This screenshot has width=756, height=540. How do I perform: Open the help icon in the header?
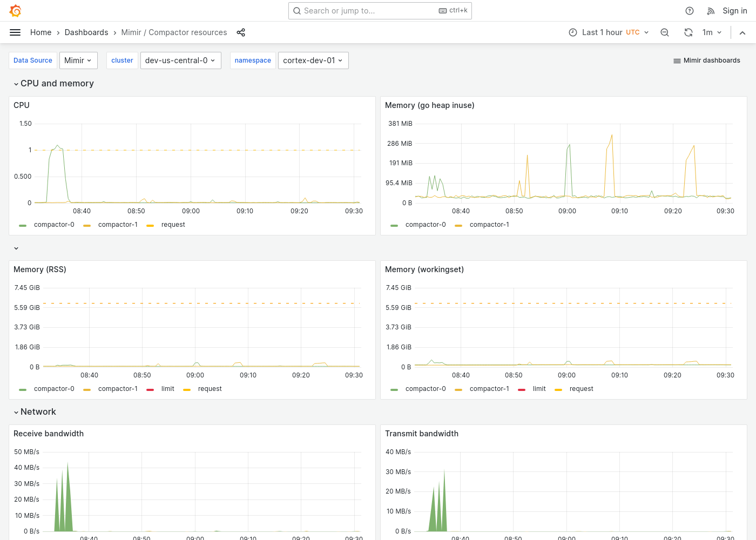click(689, 10)
